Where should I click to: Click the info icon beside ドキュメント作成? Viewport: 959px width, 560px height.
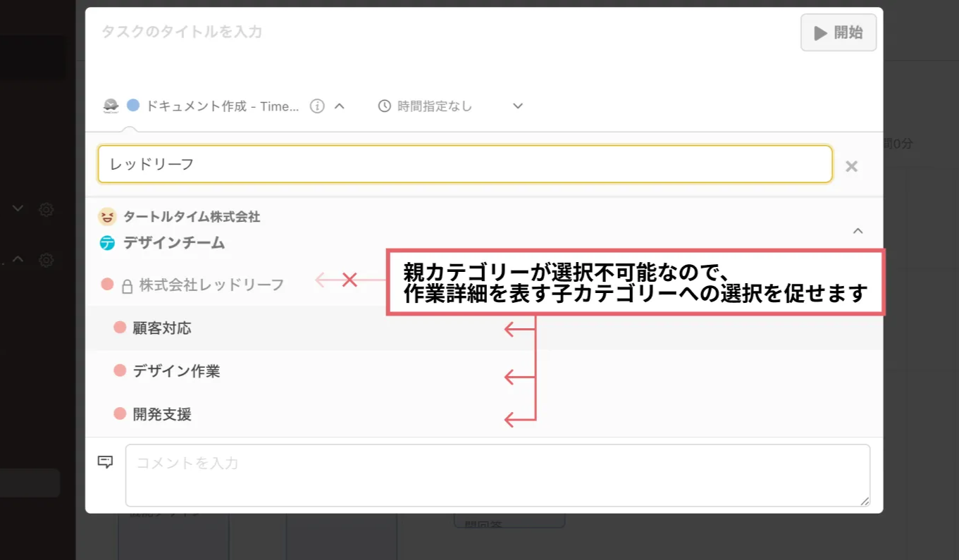pyautogui.click(x=317, y=106)
